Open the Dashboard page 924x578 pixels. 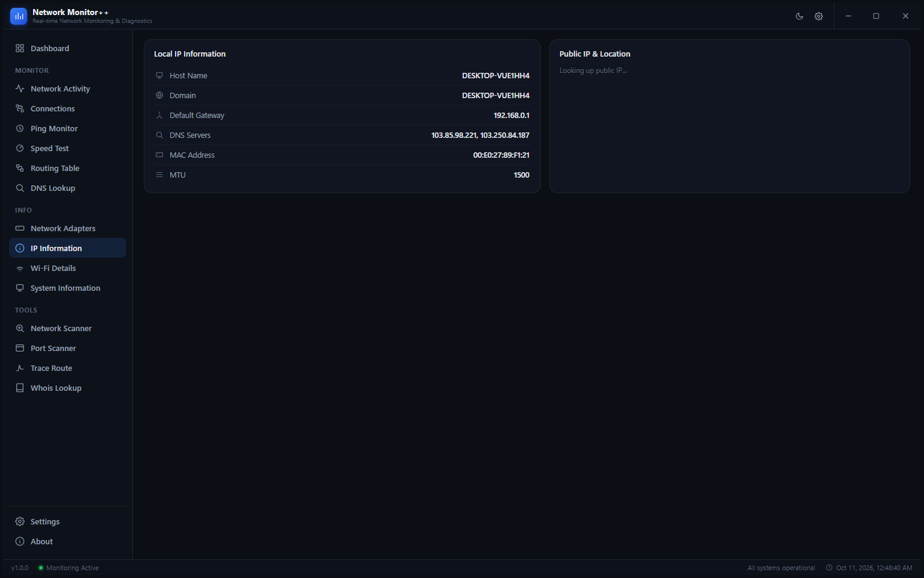pyautogui.click(x=67, y=48)
